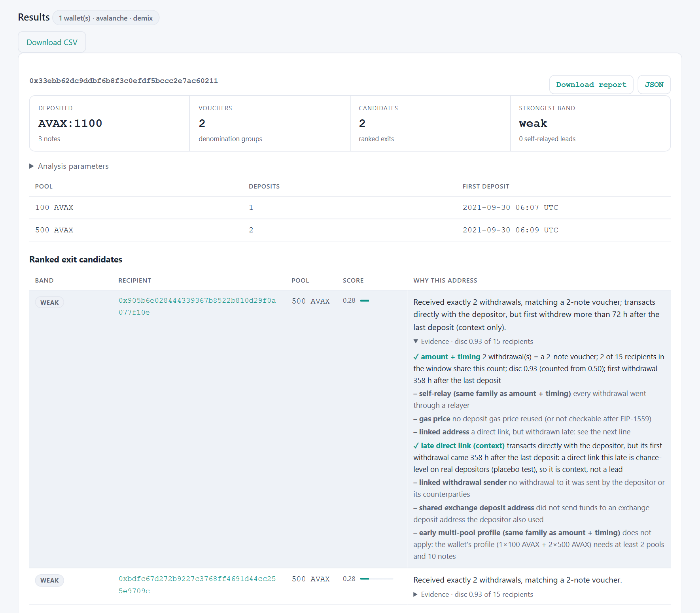This screenshot has width=700, height=613.
Task: Click the 'gas price' evidence label
Action: pyautogui.click(x=435, y=419)
